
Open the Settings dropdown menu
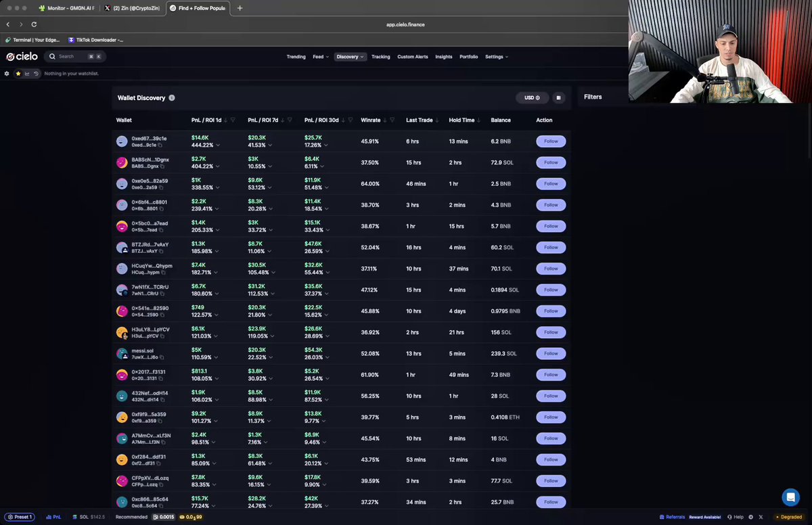point(497,57)
